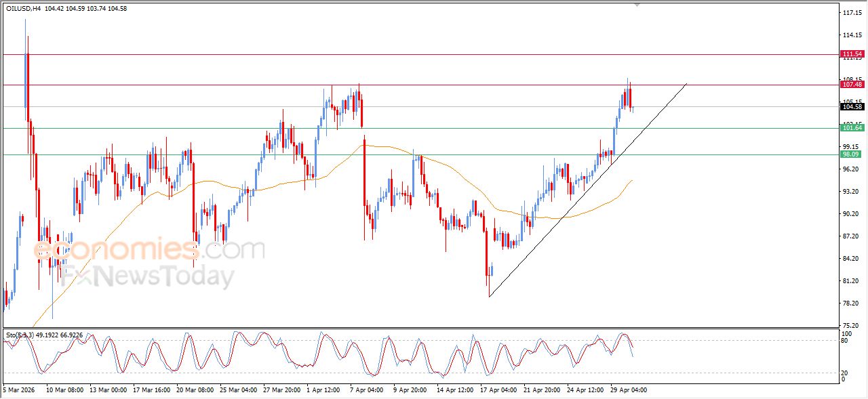This screenshot has height=399, width=868.
Task: Click the stochastic 20 level label
Action: tap(845, 373)
